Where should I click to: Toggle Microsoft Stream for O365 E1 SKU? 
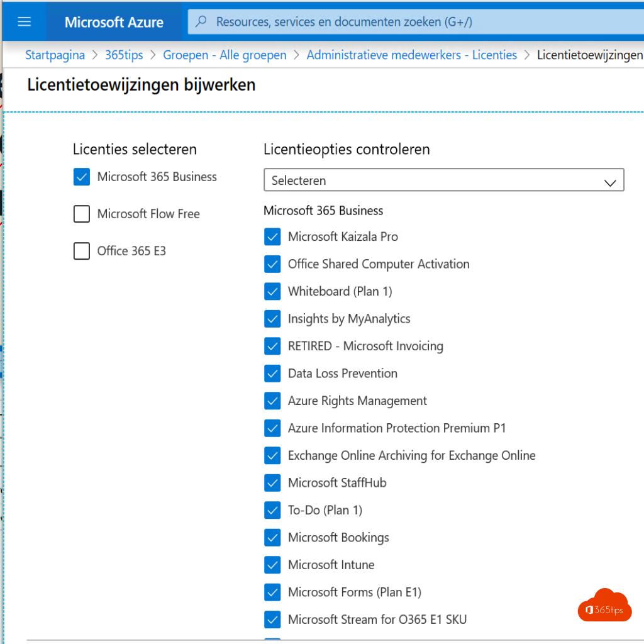pyautogui.click(x=272, y=619)
